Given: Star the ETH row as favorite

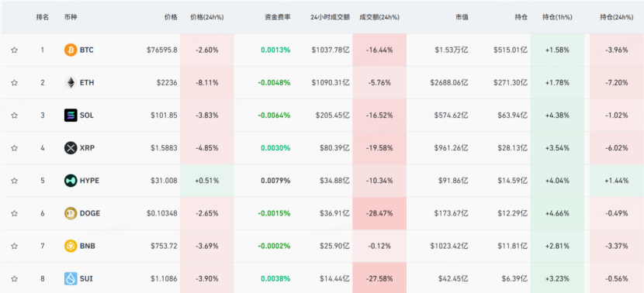Looking at the screenshot, I should [x=15, y=82].
